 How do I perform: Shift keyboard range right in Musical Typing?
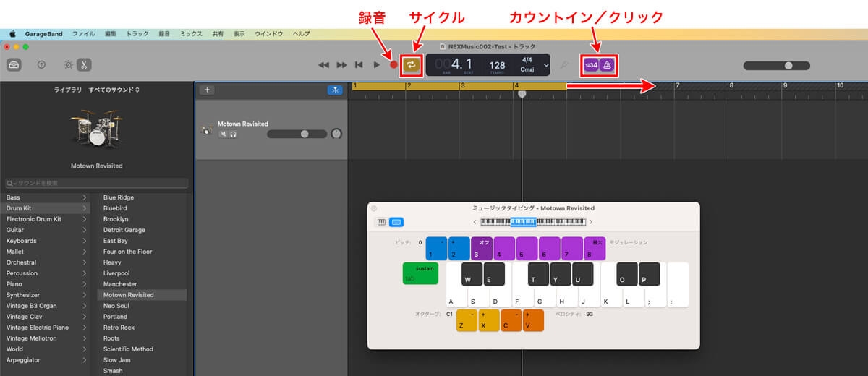point(591,222)
